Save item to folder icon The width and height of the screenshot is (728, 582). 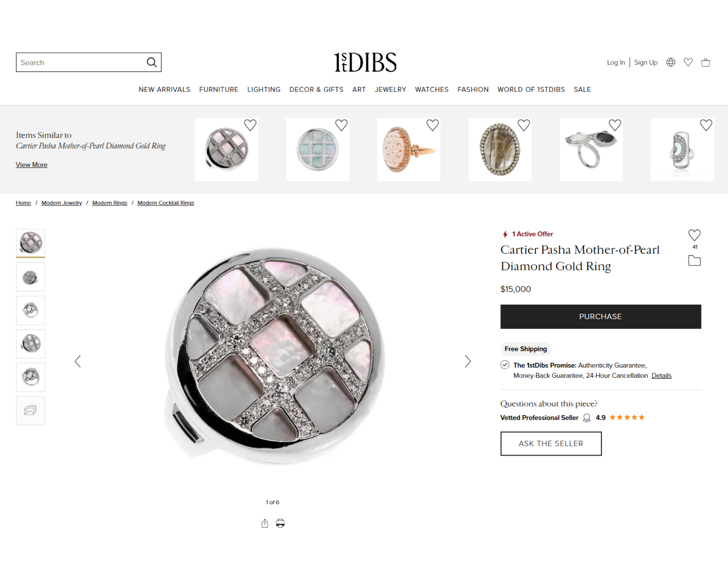694,261
